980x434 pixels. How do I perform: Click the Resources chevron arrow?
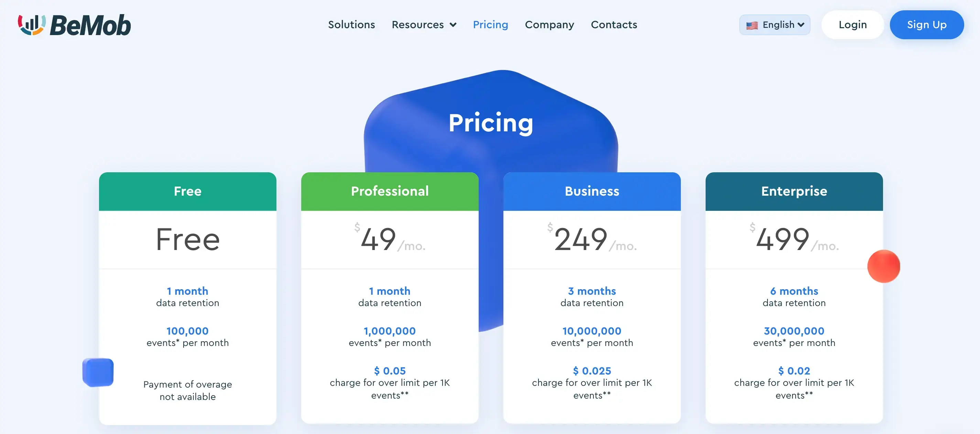point(453,25)
